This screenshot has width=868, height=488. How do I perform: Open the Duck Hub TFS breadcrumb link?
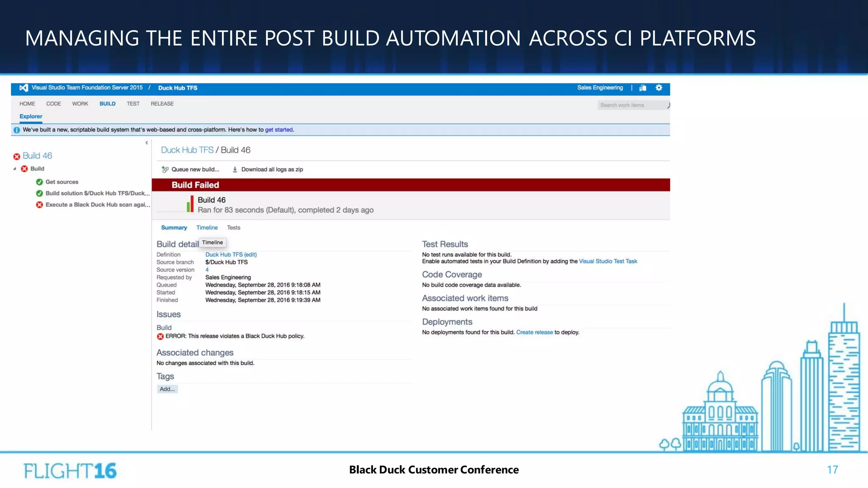point(187,150)
